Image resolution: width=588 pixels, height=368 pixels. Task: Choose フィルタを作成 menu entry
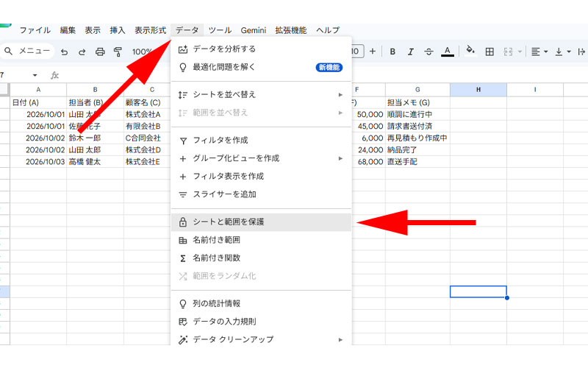pos(262,141)
